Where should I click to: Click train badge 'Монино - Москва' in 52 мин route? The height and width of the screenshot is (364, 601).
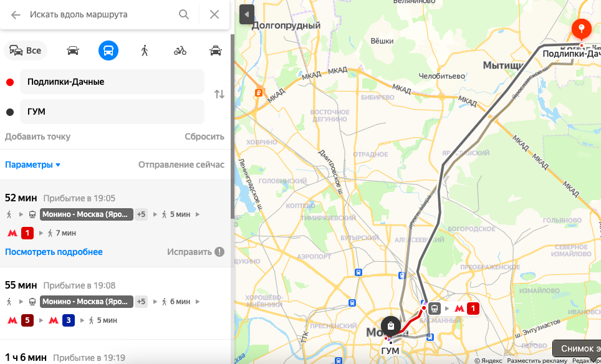[87, 214]
